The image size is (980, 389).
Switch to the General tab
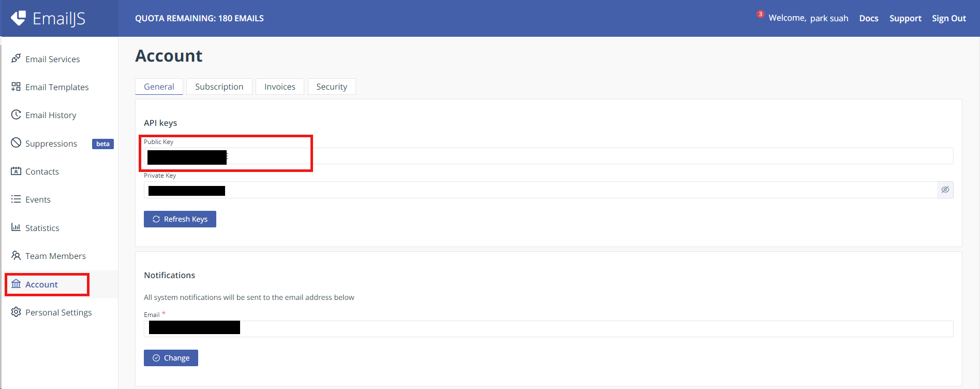(x=159, y=87)
